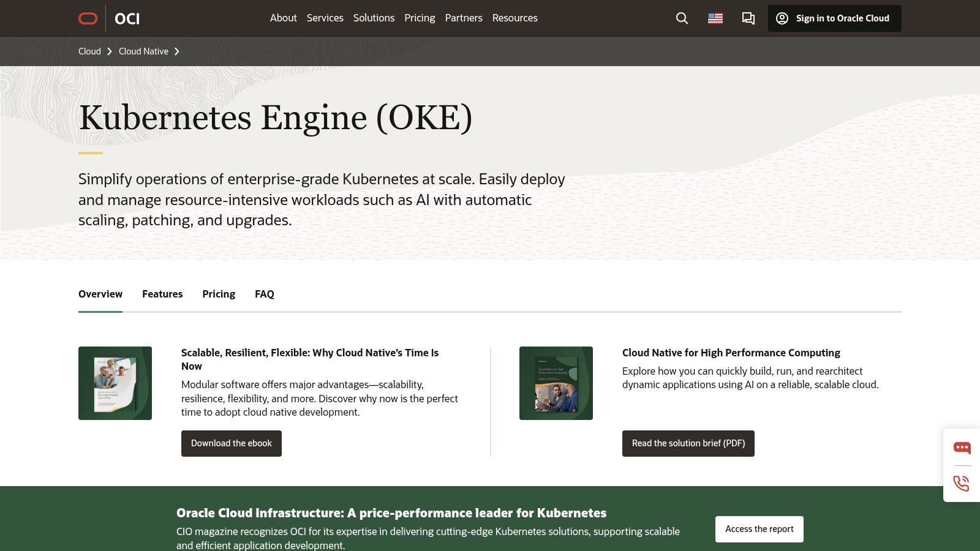The height and width of the screenshot is (551, 980).
Task: Switch to the FAQ tab
Action: (264, 294)
